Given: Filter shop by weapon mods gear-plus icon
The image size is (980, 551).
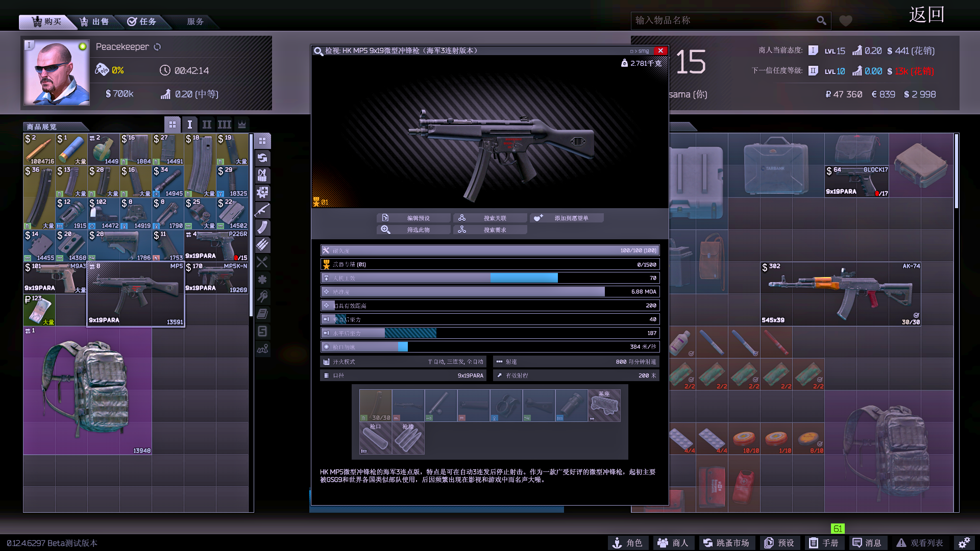Looking at the screenshot, I should pos(262,193).
